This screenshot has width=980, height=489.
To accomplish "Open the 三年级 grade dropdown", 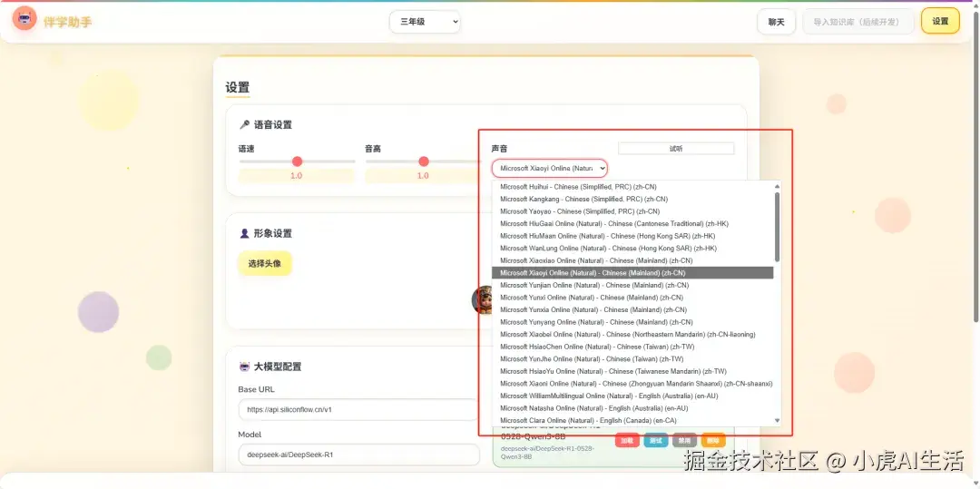I will pos(425,22).
